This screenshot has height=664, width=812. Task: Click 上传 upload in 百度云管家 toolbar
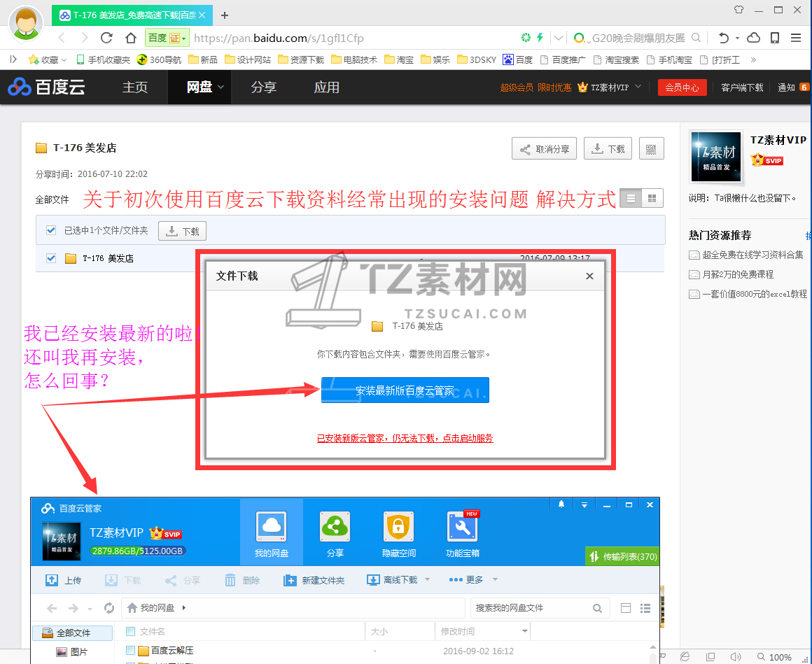[x=63, y=580]
